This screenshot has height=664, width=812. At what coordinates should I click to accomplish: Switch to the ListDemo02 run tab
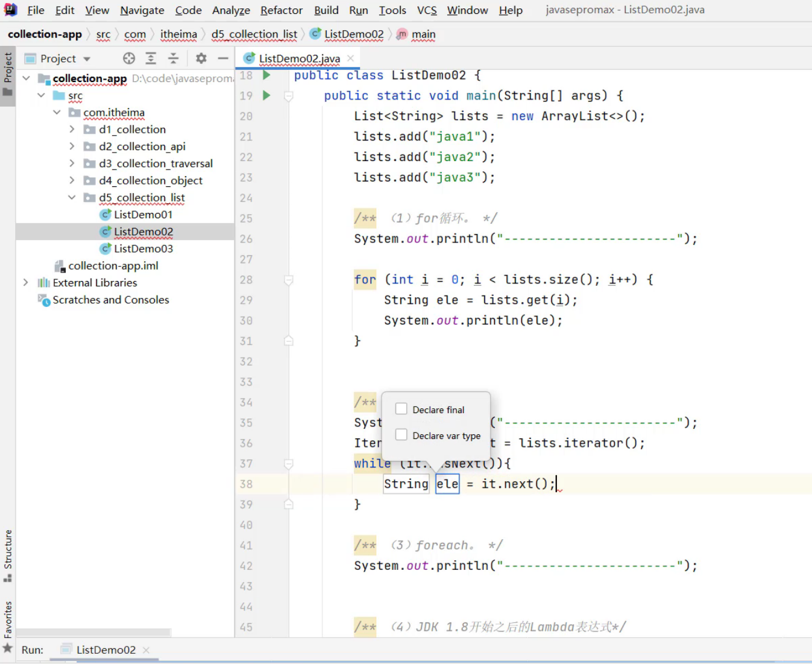105,650
